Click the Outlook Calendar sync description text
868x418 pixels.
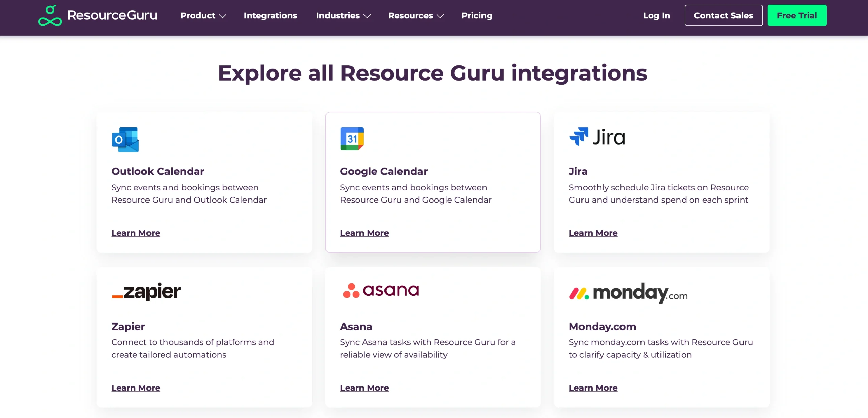pos(189,194)
